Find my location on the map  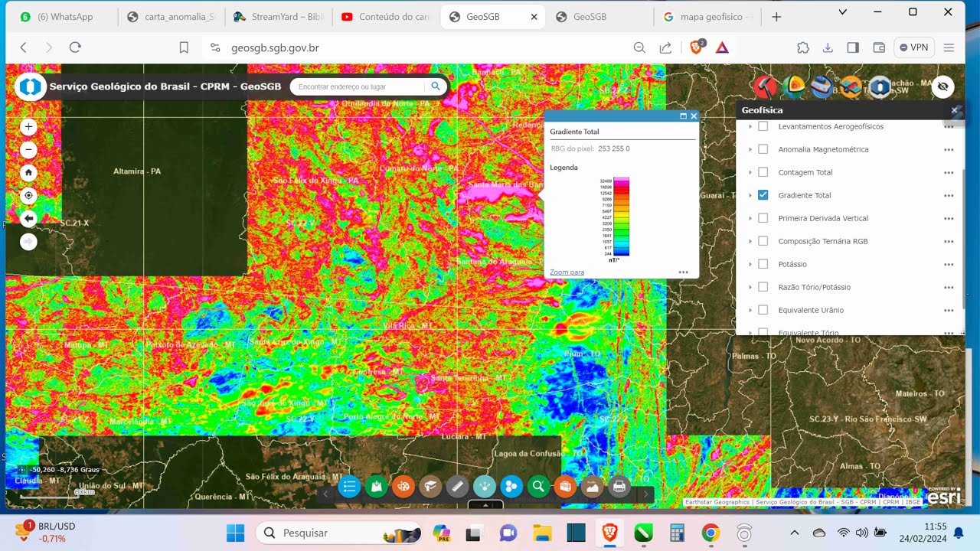click(28, 196)
